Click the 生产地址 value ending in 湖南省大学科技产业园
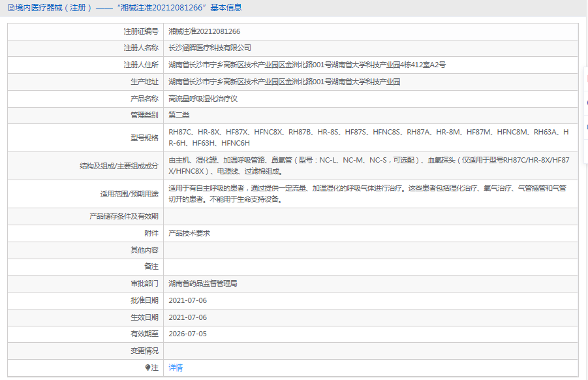The height and width of the screenshot is (380, 588). click(285, 82)
